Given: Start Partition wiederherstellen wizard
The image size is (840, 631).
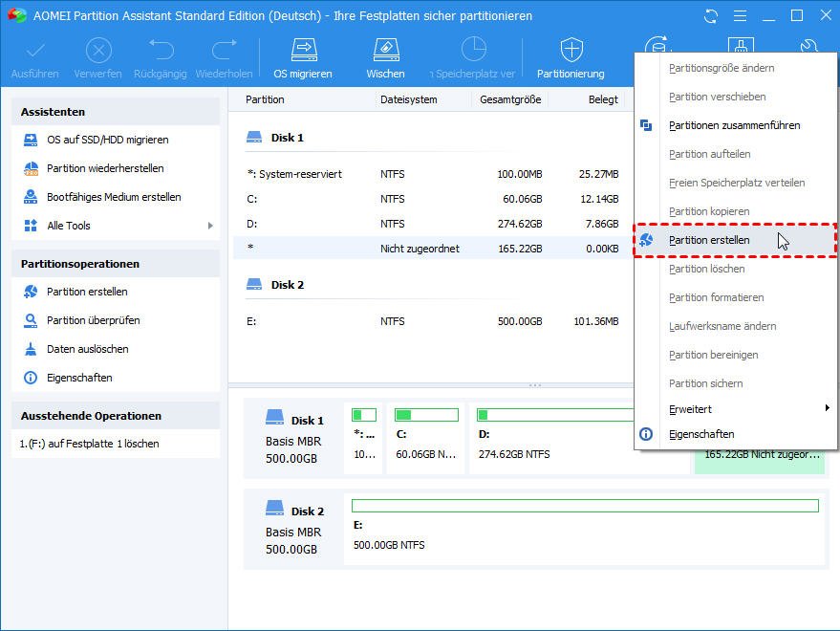Looking at the screenshot, I should [x=105, y=168].
